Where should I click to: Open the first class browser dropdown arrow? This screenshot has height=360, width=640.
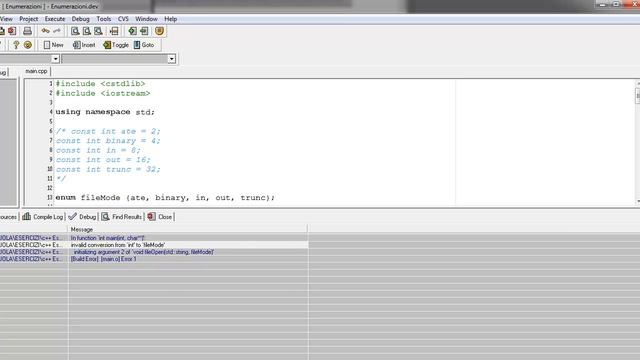(56, 59)
